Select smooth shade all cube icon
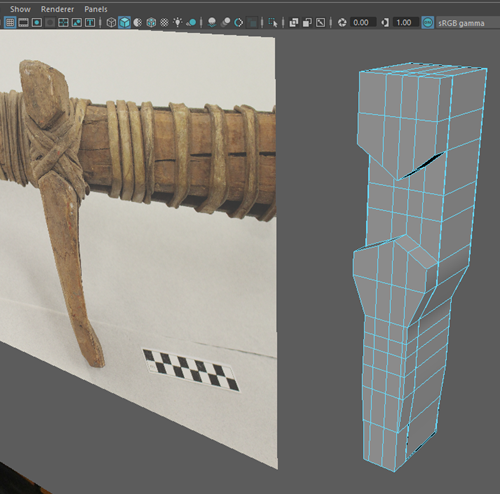Viewport: 500px width, 494px height. click(x=124, y=23)
